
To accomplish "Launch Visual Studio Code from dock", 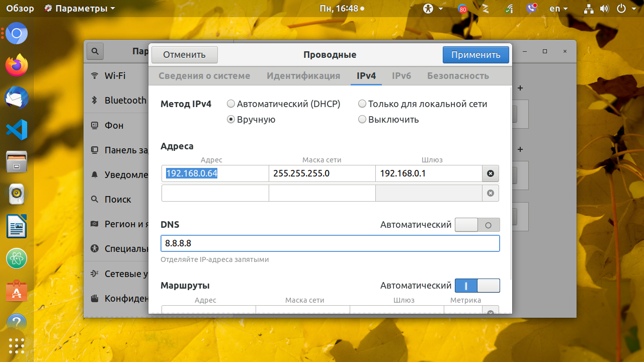I will pyautogui.click(x=17, y=130).
